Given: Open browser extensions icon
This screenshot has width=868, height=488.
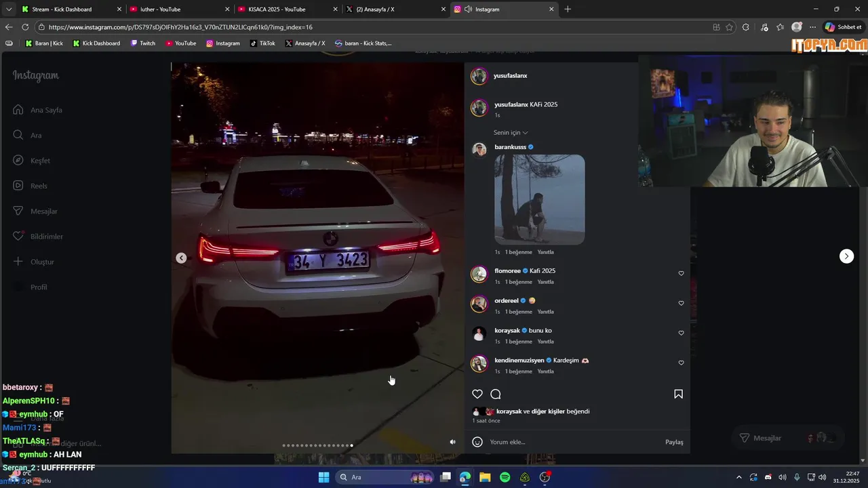Looking at the screenshot, I should (746, 27).
